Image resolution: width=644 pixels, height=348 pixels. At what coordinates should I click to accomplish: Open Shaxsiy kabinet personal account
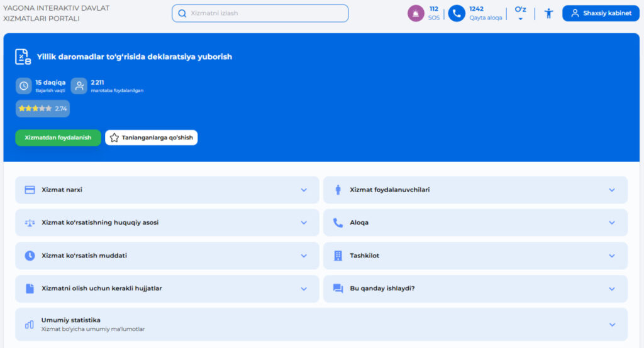click(601, 13)
